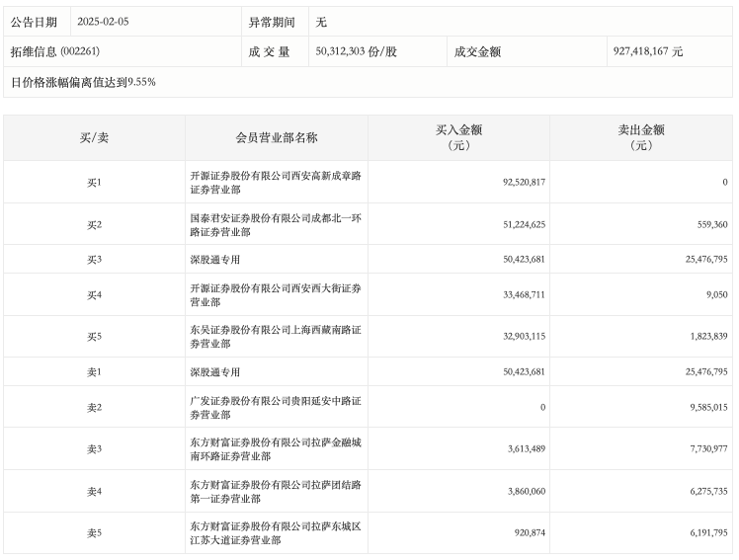Click the 公告日期 label cell

[34, 22]
